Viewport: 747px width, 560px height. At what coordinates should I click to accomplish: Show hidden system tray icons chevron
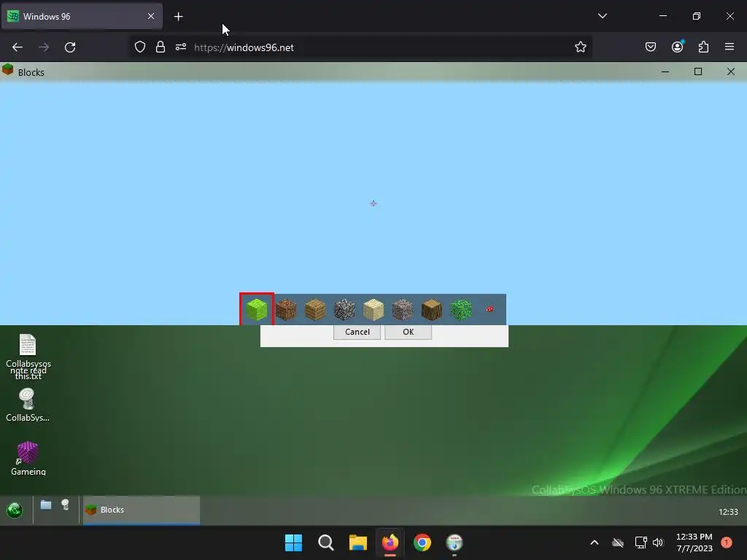tap(595, 542)
